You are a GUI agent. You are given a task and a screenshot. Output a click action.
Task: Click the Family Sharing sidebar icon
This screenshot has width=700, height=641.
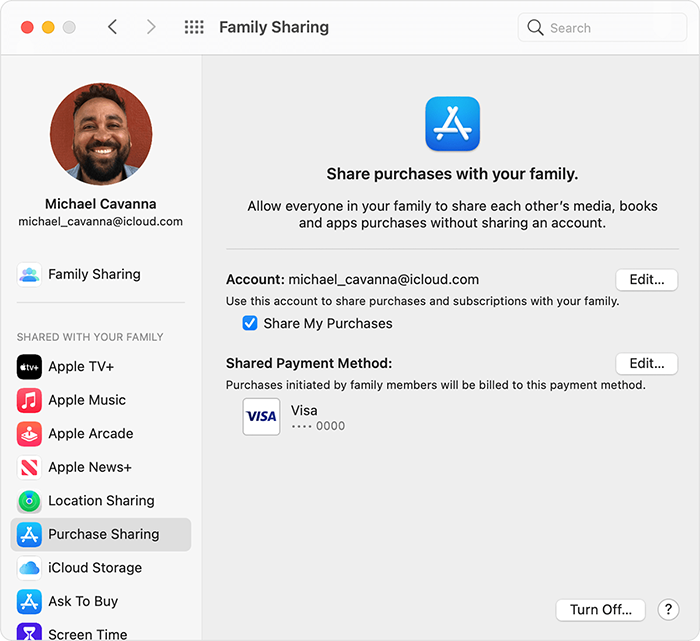point(29,274)
